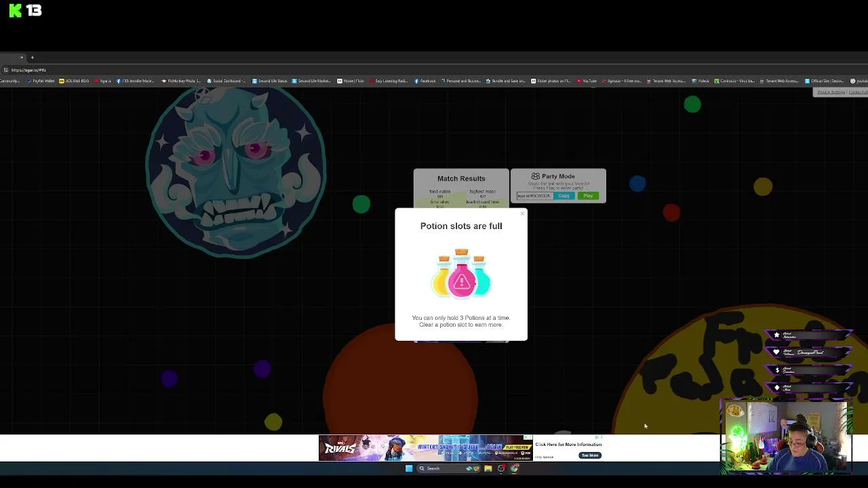The width and height of the screenshot is (868, 488).
Task: Open the Social Dashboard bookmark
Action: [x=226, y=81]
